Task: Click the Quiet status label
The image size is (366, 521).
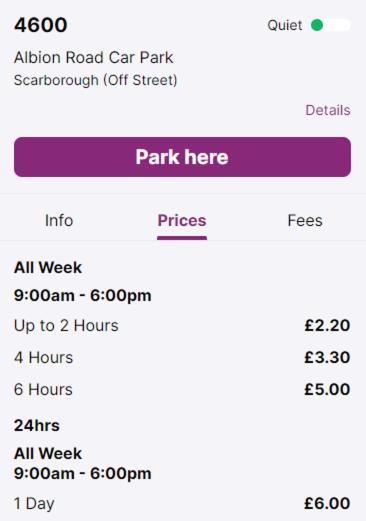Action: [285, 25]
